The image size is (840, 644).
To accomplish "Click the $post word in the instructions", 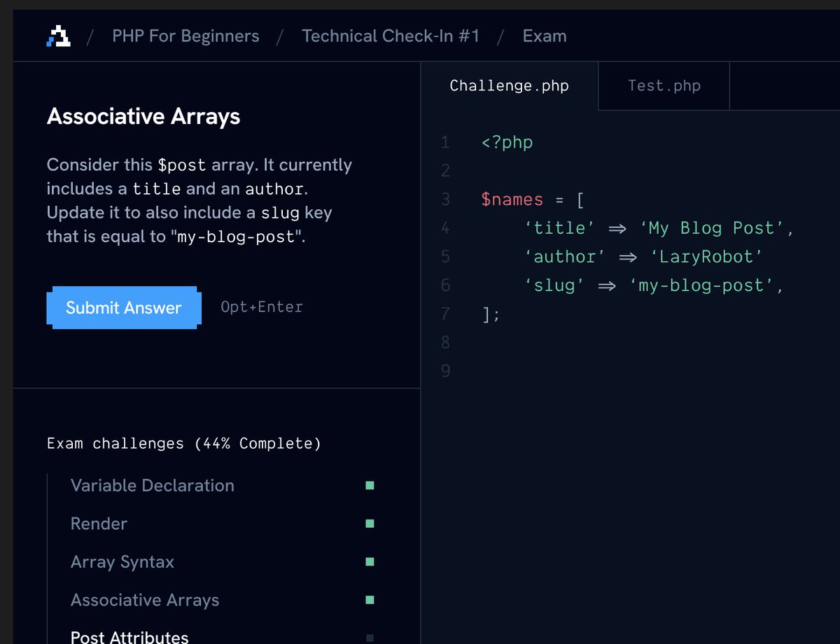I will (182, 165).
